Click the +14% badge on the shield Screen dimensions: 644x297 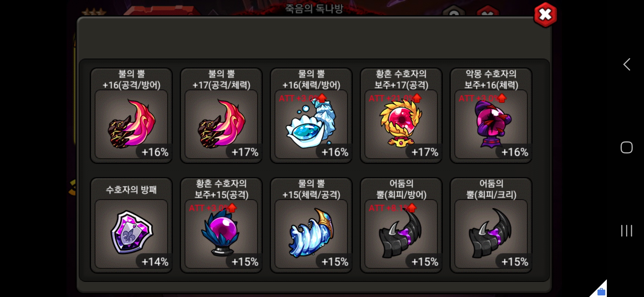tap(155, 262)
